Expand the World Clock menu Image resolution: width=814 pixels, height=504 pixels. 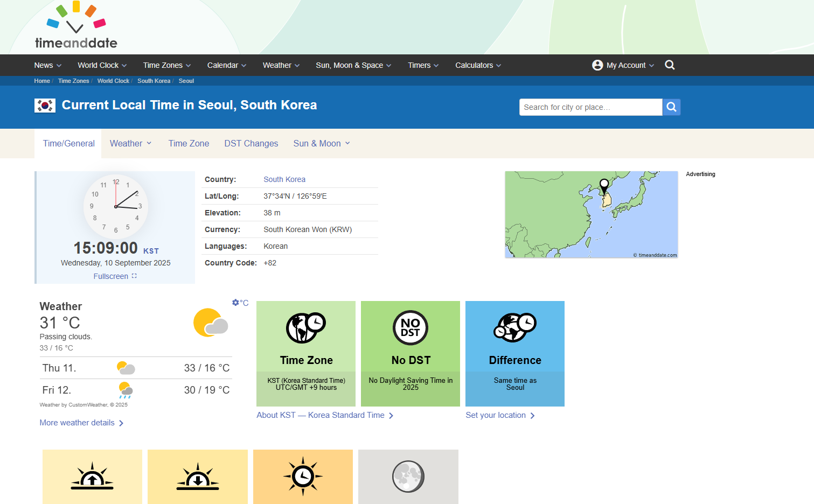pos(102,65)
